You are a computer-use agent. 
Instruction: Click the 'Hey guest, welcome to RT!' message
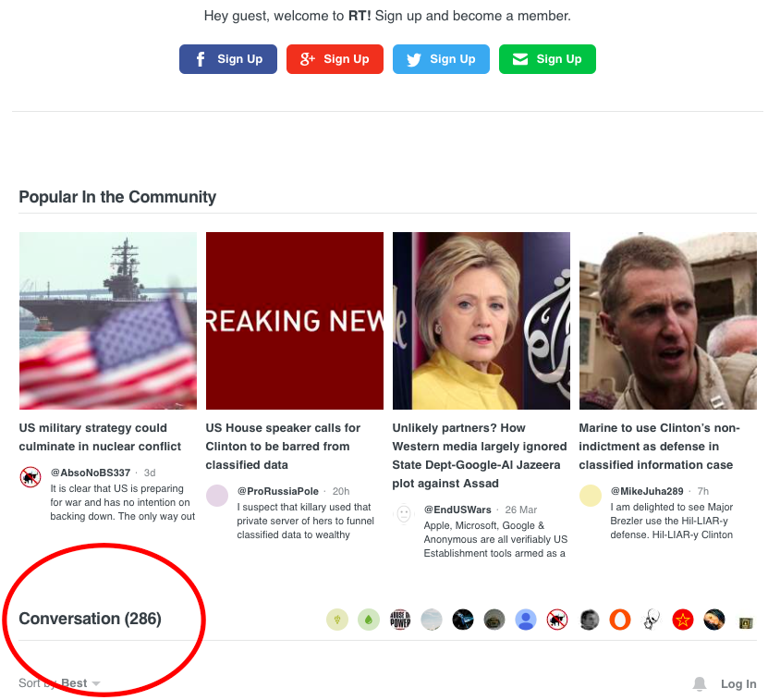click(x=387, y=16)
